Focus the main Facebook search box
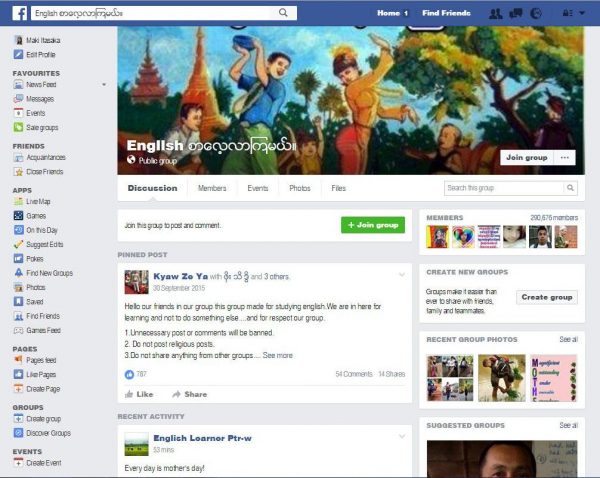600x478 pixels. 153,13
